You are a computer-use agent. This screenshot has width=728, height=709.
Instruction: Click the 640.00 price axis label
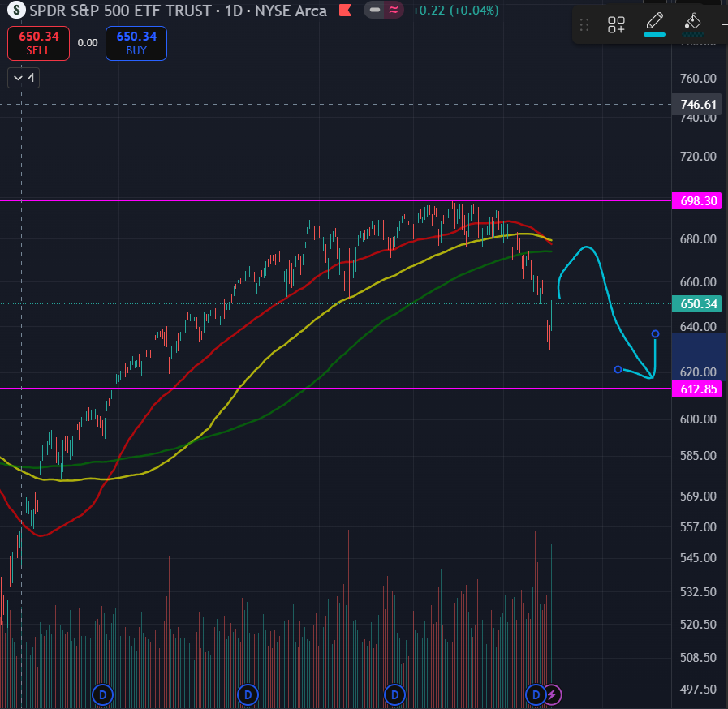[x=698, y=327]
